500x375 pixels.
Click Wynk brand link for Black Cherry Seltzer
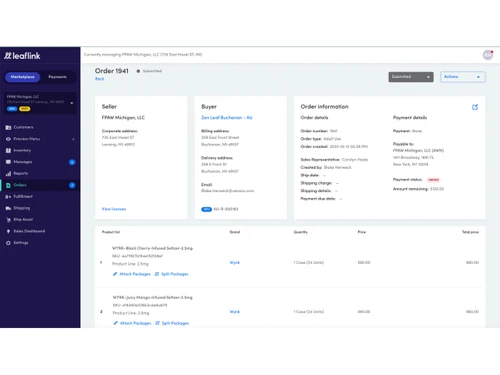235,263
